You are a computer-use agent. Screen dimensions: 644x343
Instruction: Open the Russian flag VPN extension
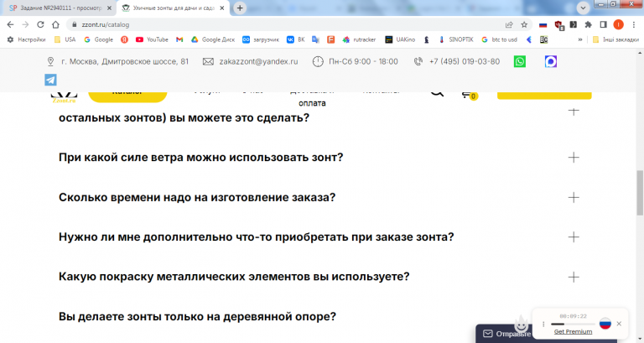[543, 24]
